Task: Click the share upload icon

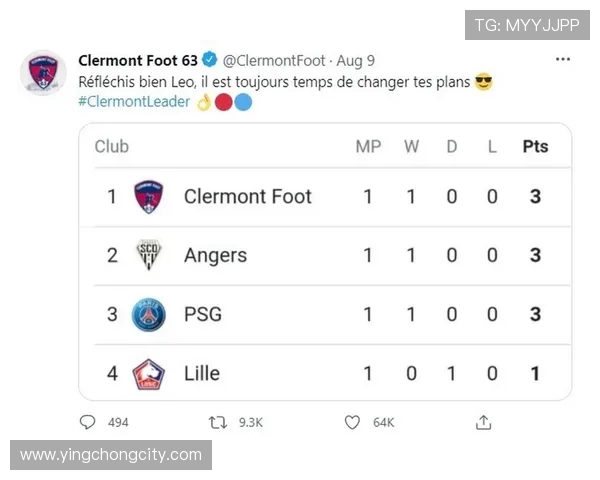Action: tap(484, 423)
